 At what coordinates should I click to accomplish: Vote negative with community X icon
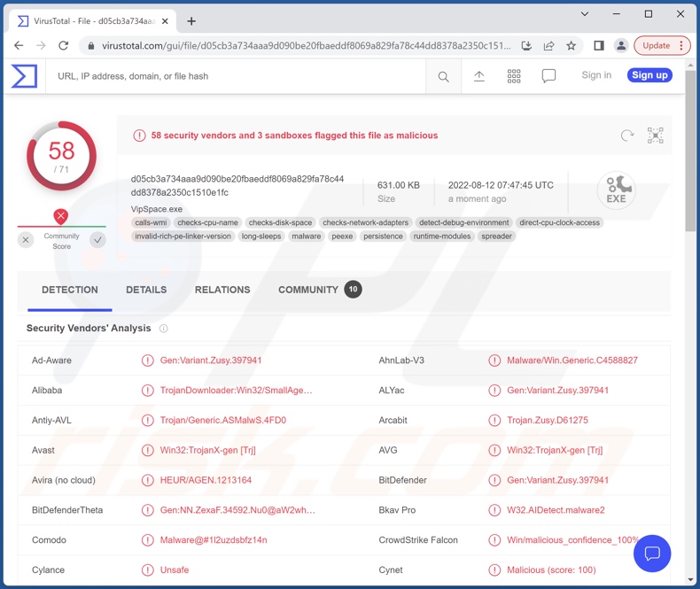[x=26, y=240]
